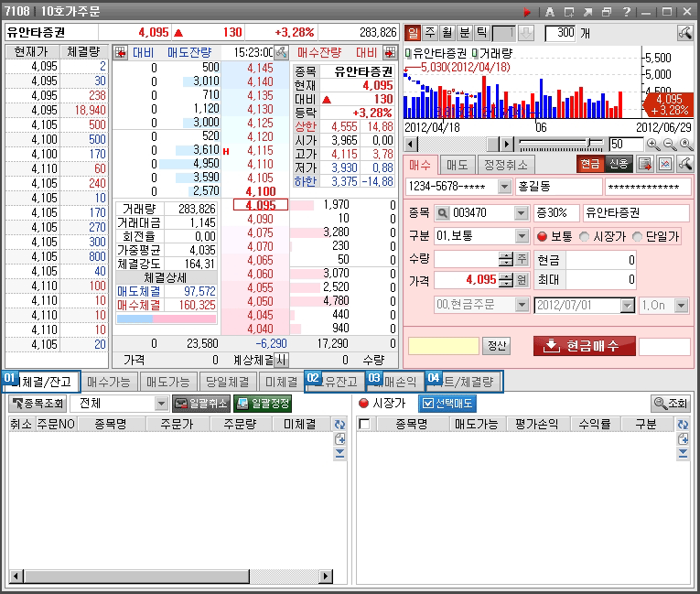
Task: Click the diagonal arrow icon in title bar
Action: pyautogui.click(x=588, y=12)
